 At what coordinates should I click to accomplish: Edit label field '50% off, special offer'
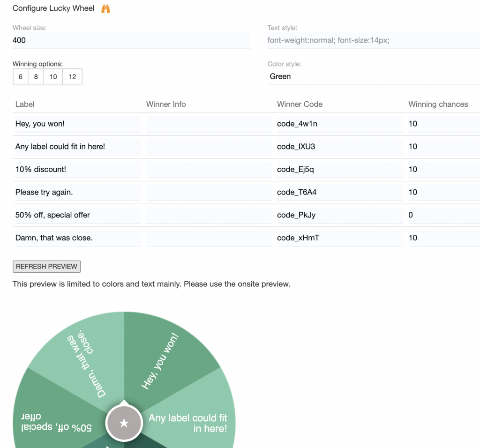tap(78, 215)
